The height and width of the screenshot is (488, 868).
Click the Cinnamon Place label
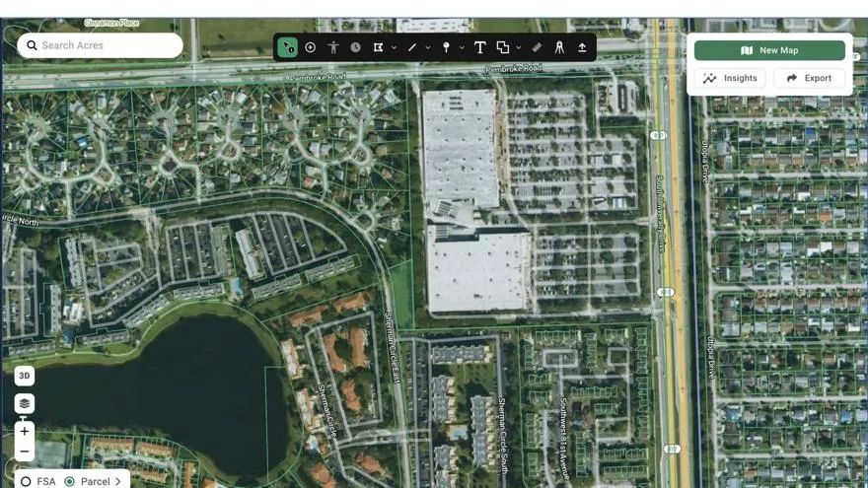coord(111,23)
